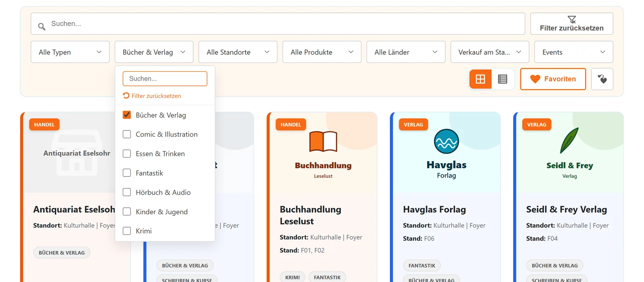644x282 pixels.
Task: Click the HANDEL badge on Buchhandlung Leselust card
Action: click(x=291, y=124)
